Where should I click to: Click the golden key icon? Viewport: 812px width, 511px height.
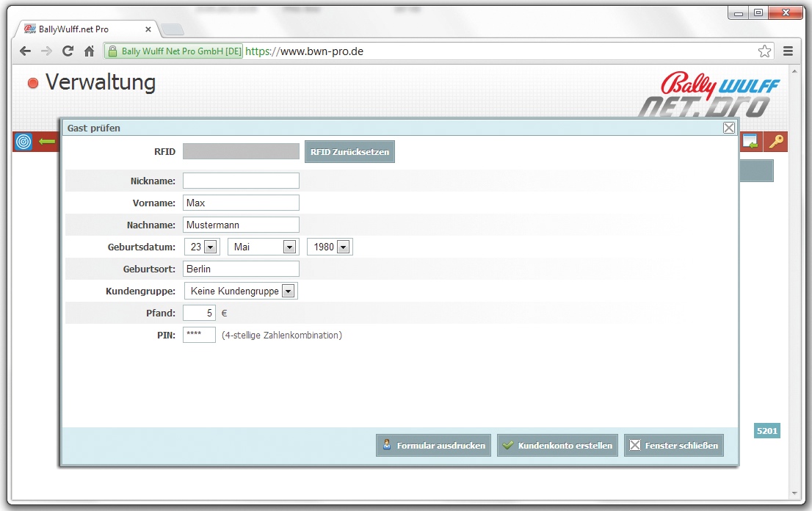(x=776, y=142)
